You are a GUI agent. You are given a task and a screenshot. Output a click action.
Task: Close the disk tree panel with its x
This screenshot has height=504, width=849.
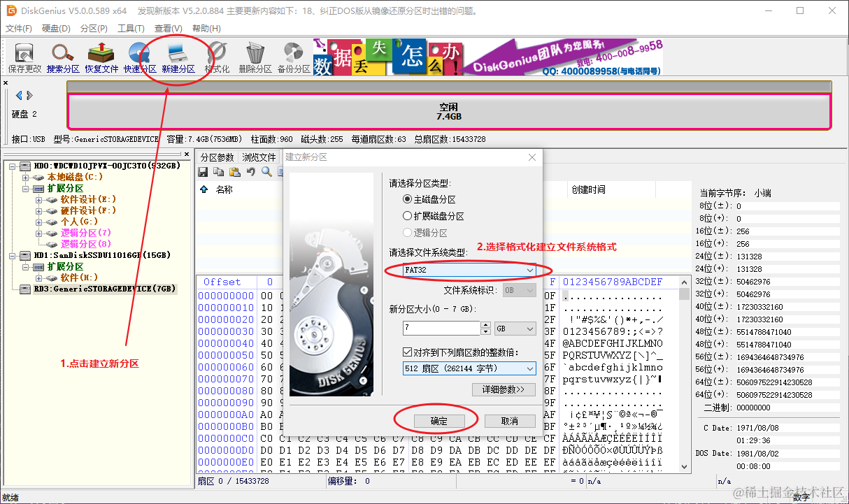(x=187, y=154)
